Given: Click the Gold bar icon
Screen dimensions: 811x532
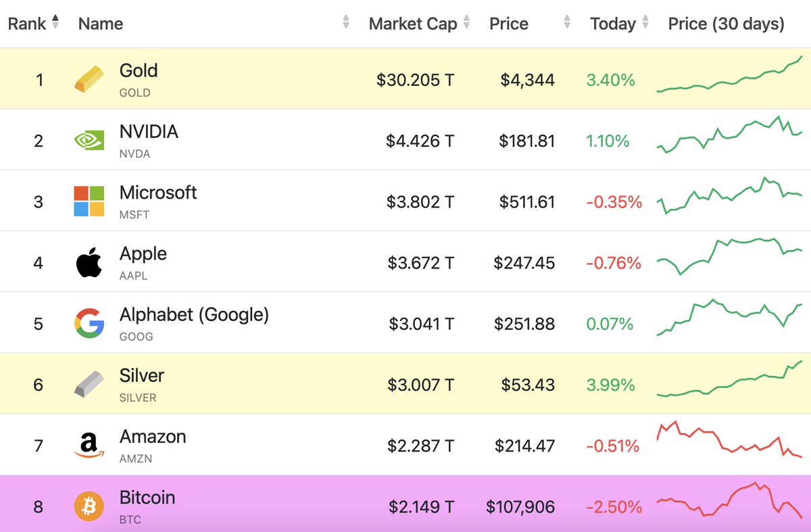Looking at the screenshot, I should click(x=89, y=79).
